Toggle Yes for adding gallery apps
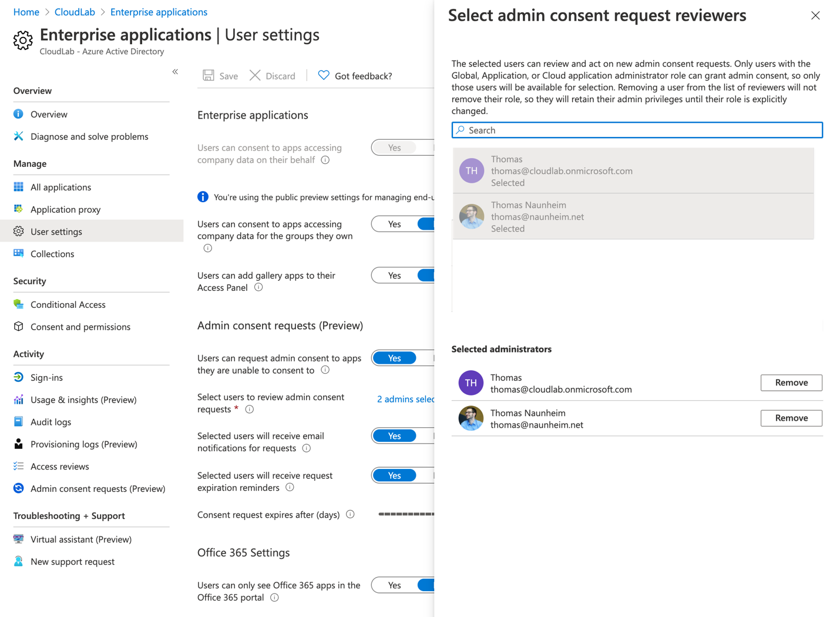This screenshot has height=617, width=840. click(394, 276)
